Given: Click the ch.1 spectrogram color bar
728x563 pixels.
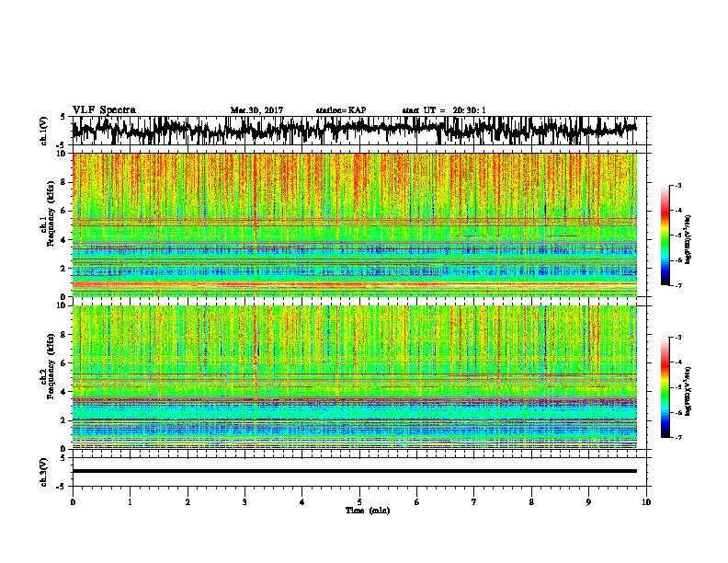Looking at the screenshot, I should 665,236.
